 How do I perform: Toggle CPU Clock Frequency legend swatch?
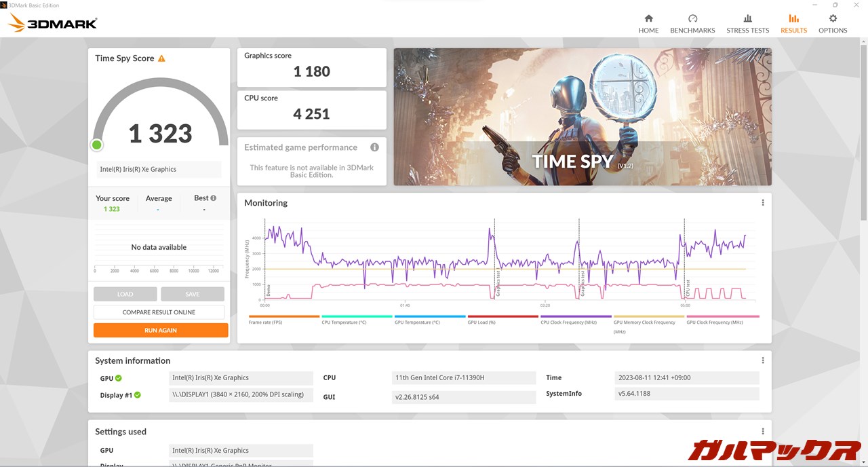click(x=576, y=316)
